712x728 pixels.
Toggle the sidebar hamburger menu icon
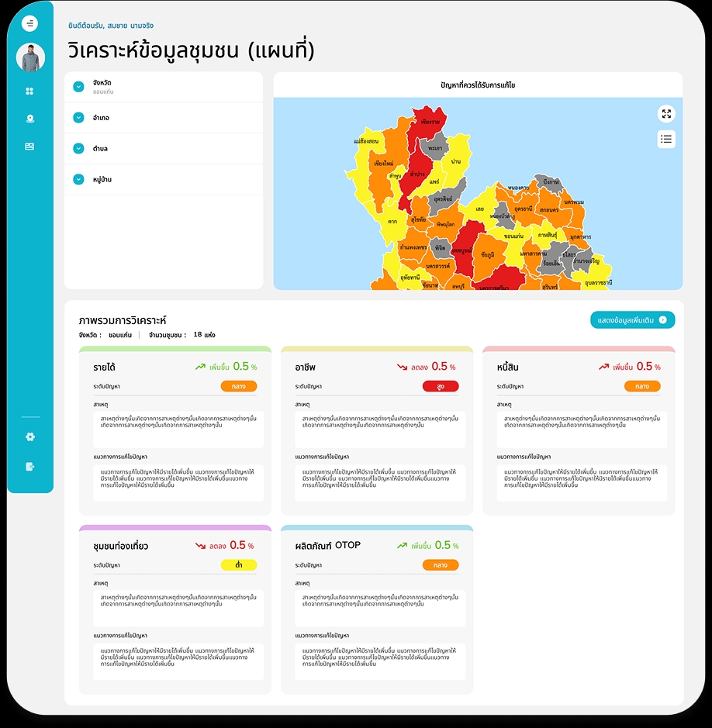29,23
